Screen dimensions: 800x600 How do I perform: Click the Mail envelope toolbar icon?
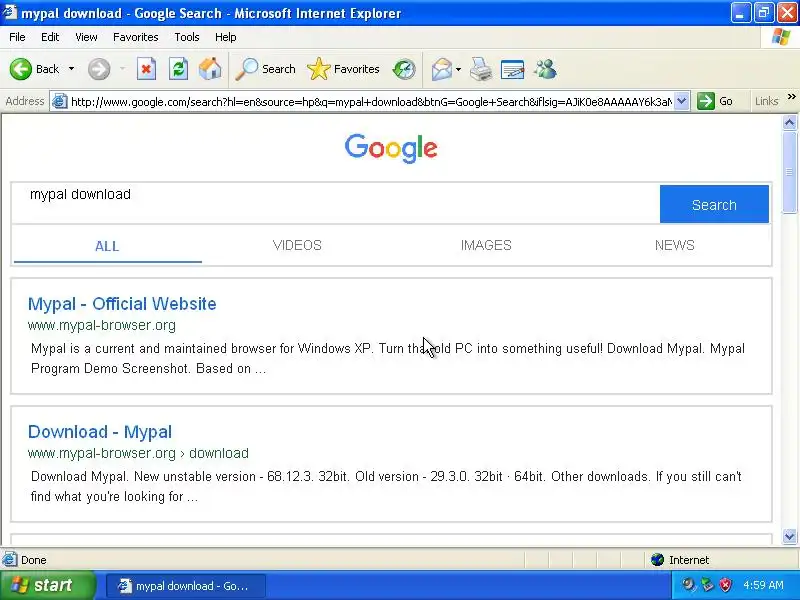click(x=441, y=69)
